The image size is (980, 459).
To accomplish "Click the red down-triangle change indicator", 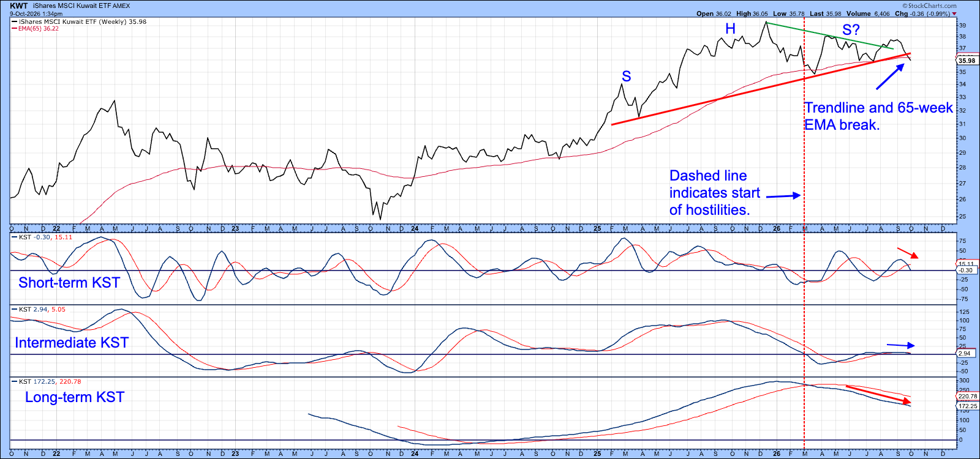I will tap(954, 13).
